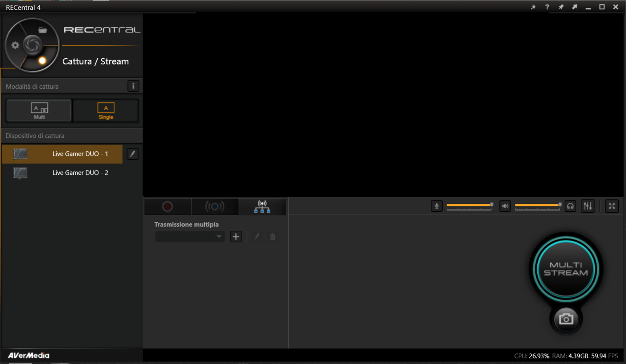Click the Live Gamer DUO - 2 thumbnail
The image size is (626, 364).
[x=20, y=173]
